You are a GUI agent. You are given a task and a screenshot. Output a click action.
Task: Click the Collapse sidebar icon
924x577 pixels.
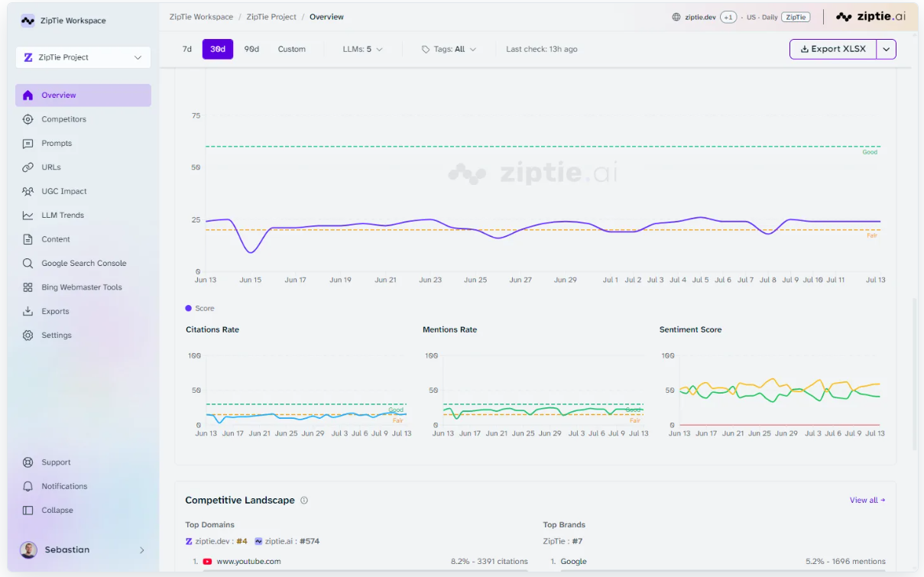tap(28, 511)
